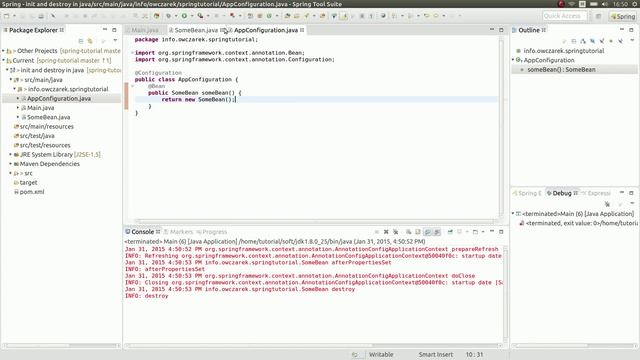
Task: Click 'Smart Insert' in status bar
Action: tap(435, 355)
